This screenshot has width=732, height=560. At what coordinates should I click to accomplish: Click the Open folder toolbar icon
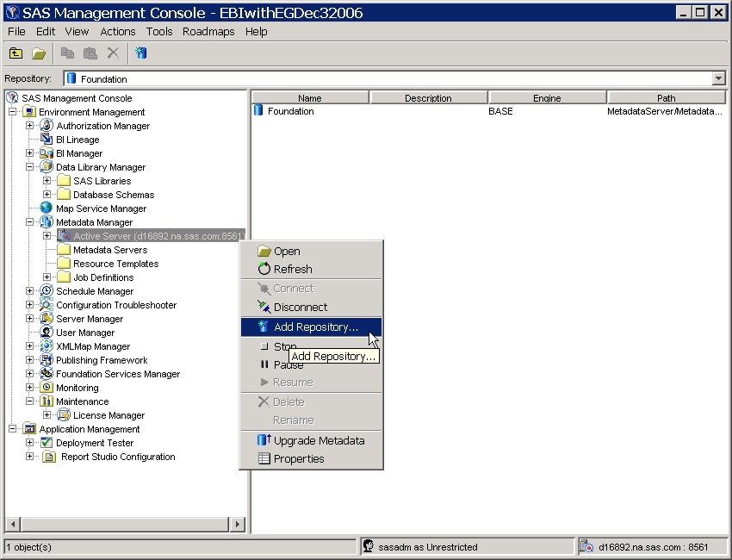(x=39, y=53)
